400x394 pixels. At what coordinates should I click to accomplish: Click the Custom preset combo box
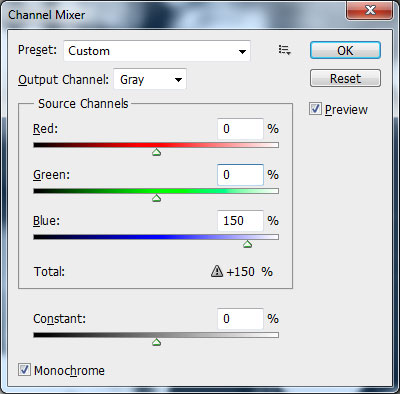point(157,51)
